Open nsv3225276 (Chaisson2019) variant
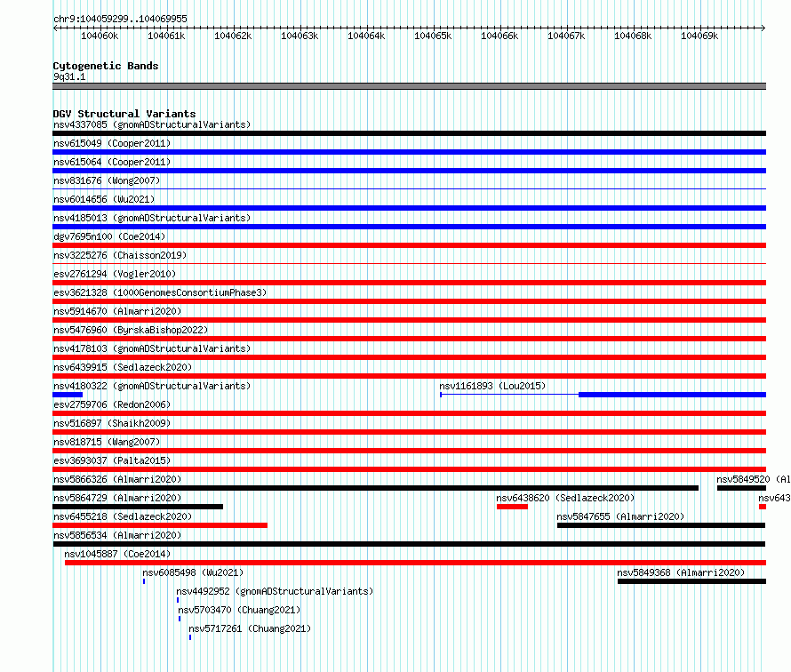This screenshot has height=672, width=791. click(x=120, y=255)
